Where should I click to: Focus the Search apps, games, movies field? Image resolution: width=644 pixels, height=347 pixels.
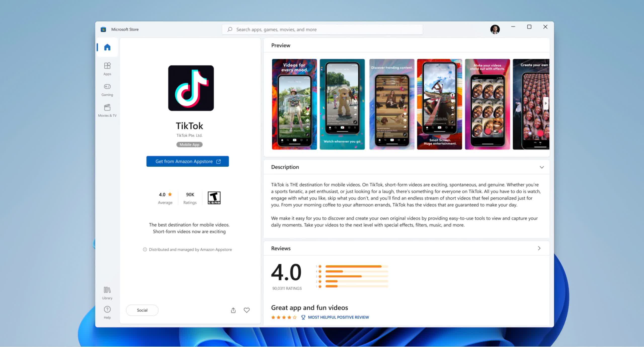point(322,29)
